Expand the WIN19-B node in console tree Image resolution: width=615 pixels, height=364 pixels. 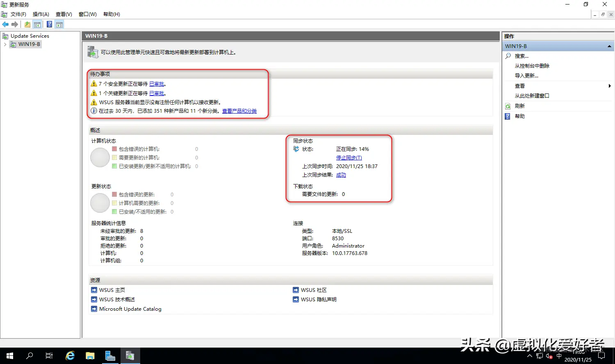pos(5,44)
